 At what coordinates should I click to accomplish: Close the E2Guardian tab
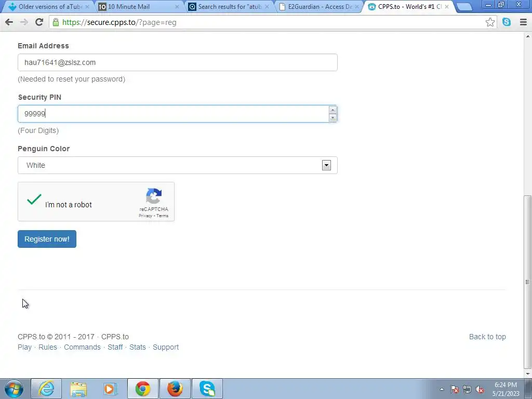click(356, 6)
